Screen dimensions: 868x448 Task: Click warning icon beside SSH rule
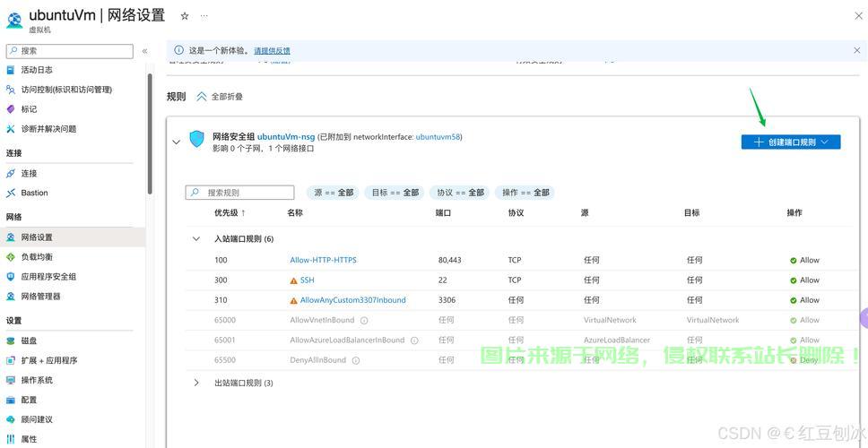(294, 280)
